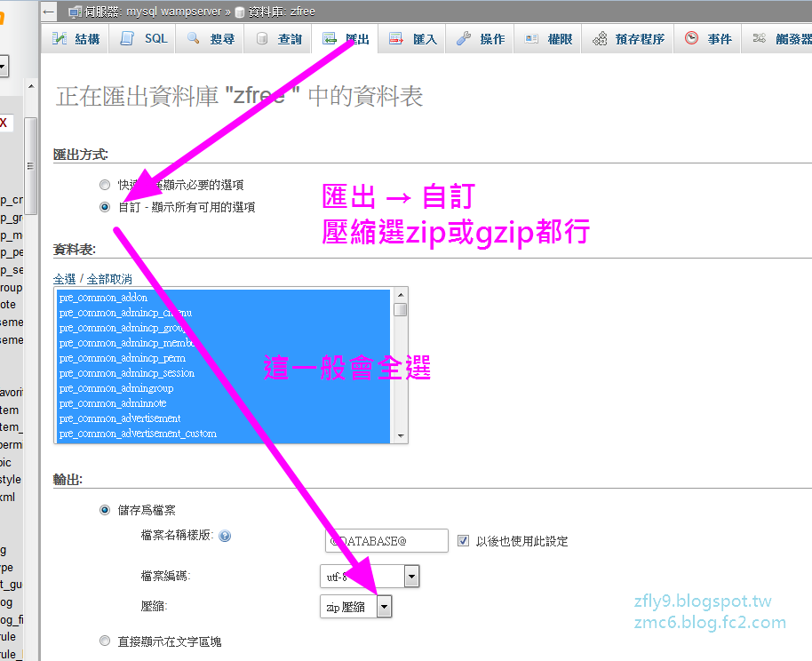The height and width of the screenshot is (661, 812).
Task: Open the dropdown arrow in left navigation panel
Action: pos(3,67)
